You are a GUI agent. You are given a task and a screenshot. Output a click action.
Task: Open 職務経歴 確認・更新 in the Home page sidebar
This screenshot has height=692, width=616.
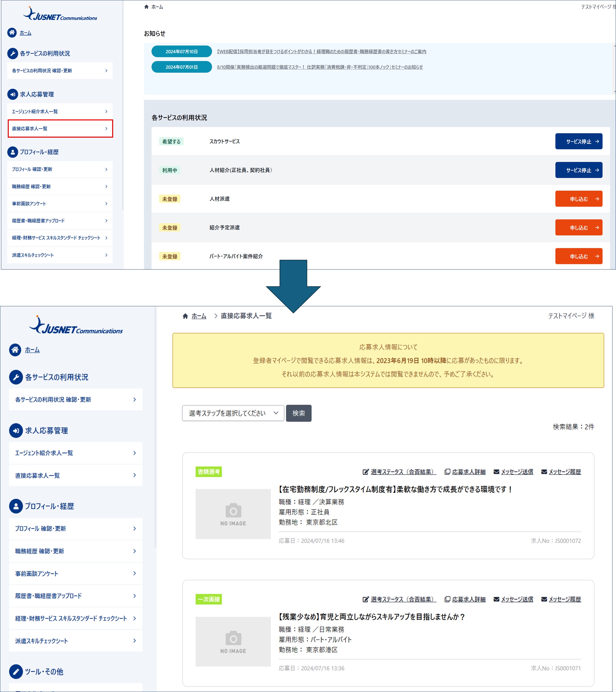coord(60,187)
